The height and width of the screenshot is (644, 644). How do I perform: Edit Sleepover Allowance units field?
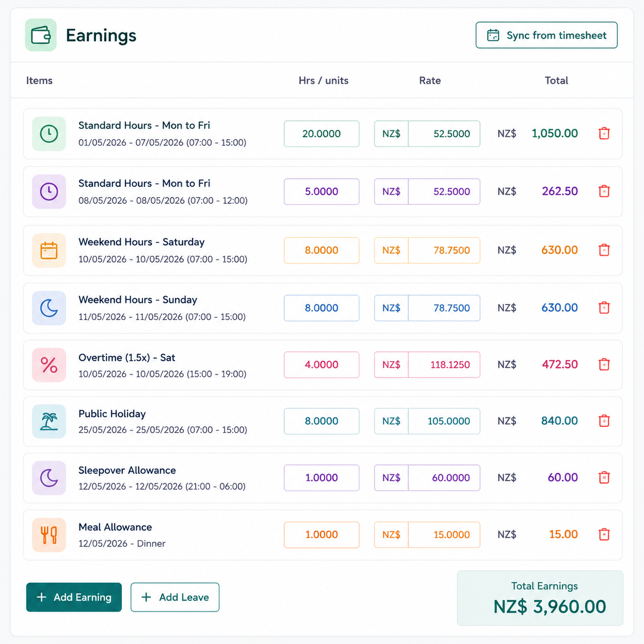click(321, 478)
